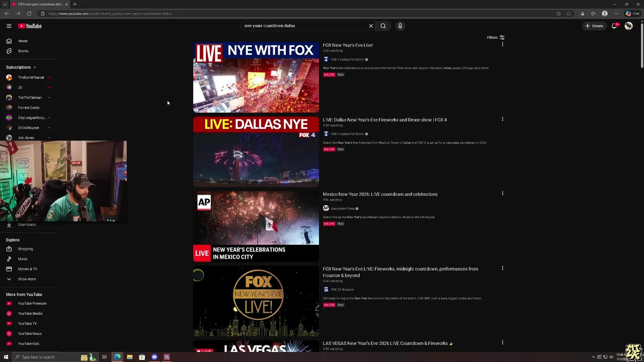The width and height of the screenshot is (644, 362).
Task: Click the browser address bar URL
Action: 110,14
